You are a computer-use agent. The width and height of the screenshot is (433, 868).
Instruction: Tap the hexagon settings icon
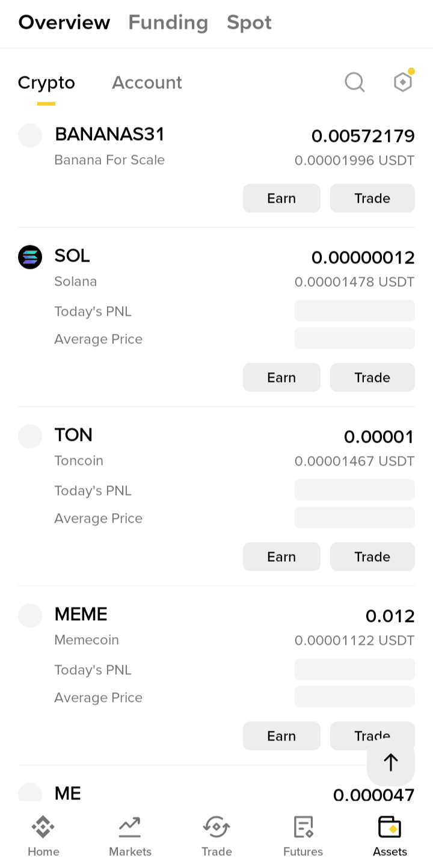[x=402, y=82]
